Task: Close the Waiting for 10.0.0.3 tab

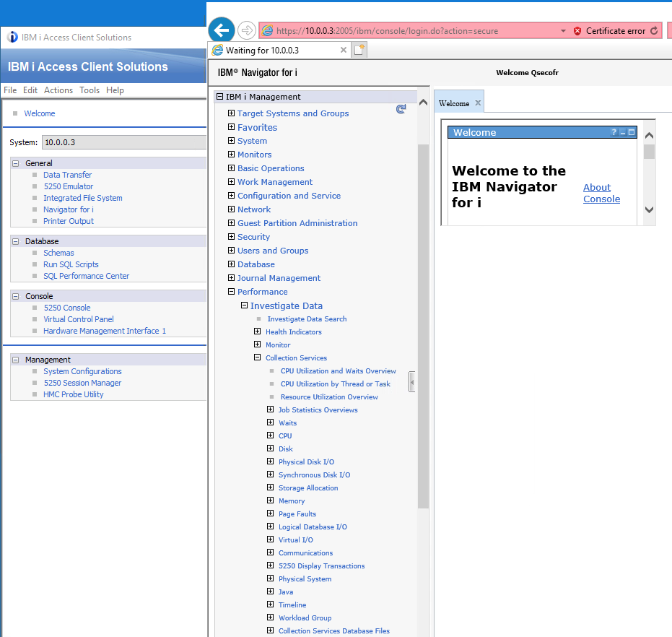Action: [344, 50]
